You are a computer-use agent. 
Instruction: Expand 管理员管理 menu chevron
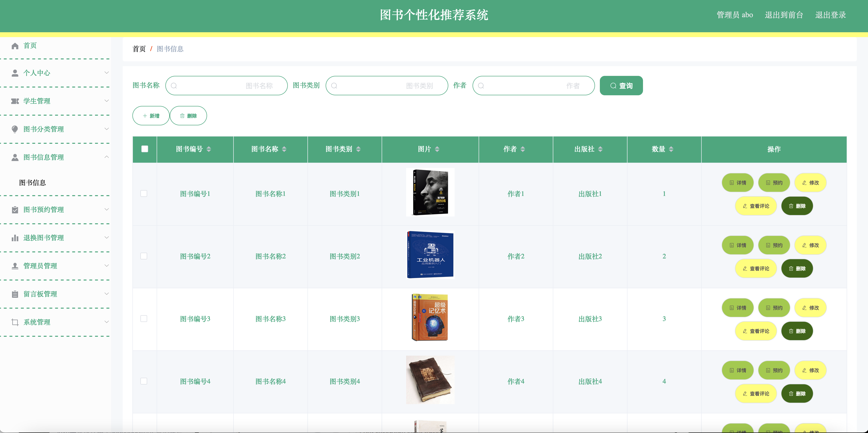[x=106, y=266]
